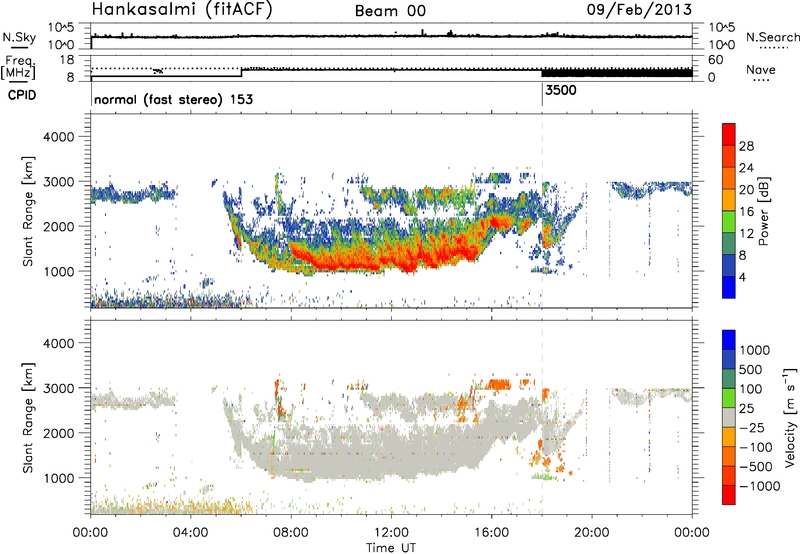
Task: Click orange velocity patch near 16:00 at 3000 km
Action: pos(499,384)
